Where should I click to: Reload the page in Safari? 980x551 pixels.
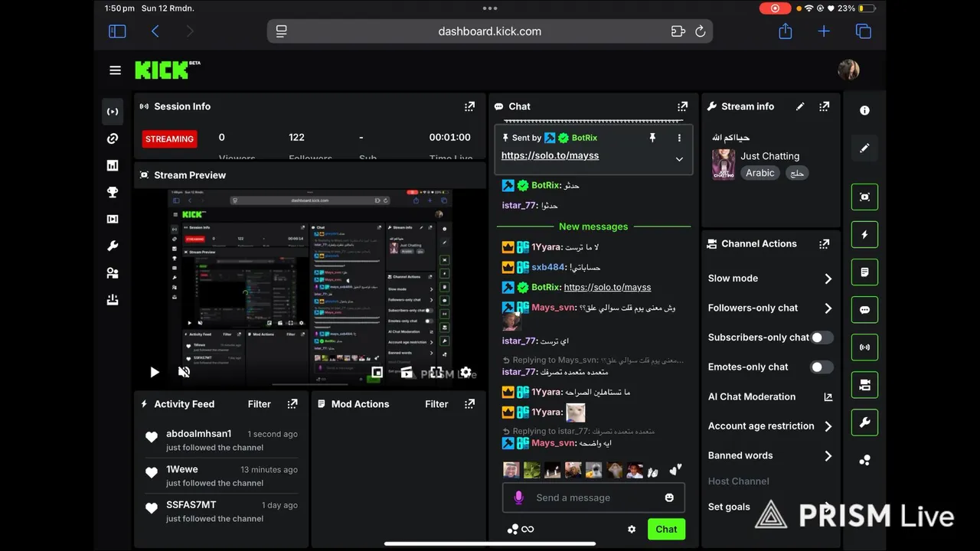(700, 31)
